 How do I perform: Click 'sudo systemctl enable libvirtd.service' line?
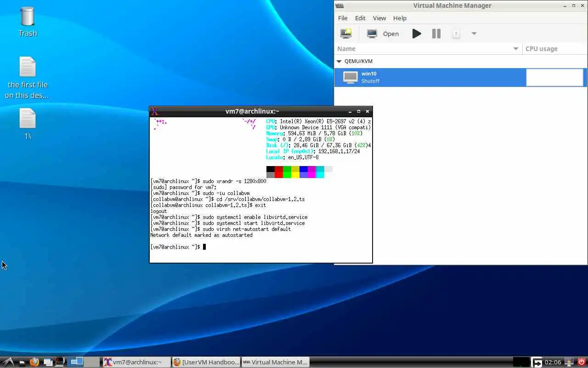[x=255, y=217]
